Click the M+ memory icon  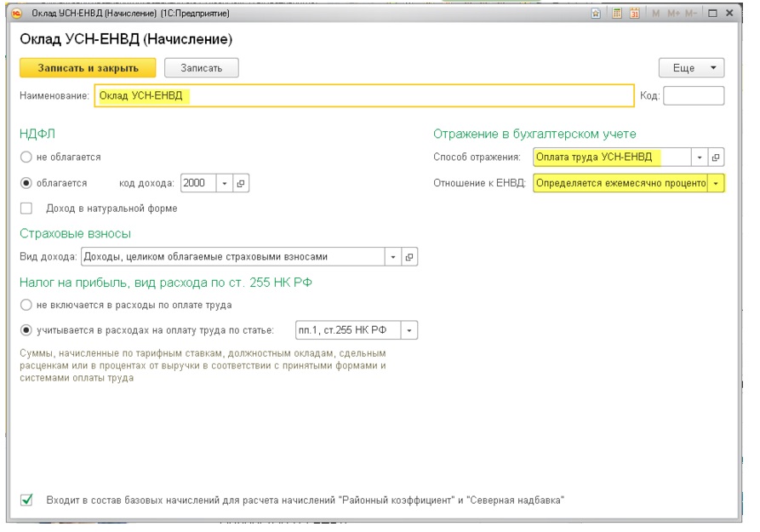click(x=674, y=13)
